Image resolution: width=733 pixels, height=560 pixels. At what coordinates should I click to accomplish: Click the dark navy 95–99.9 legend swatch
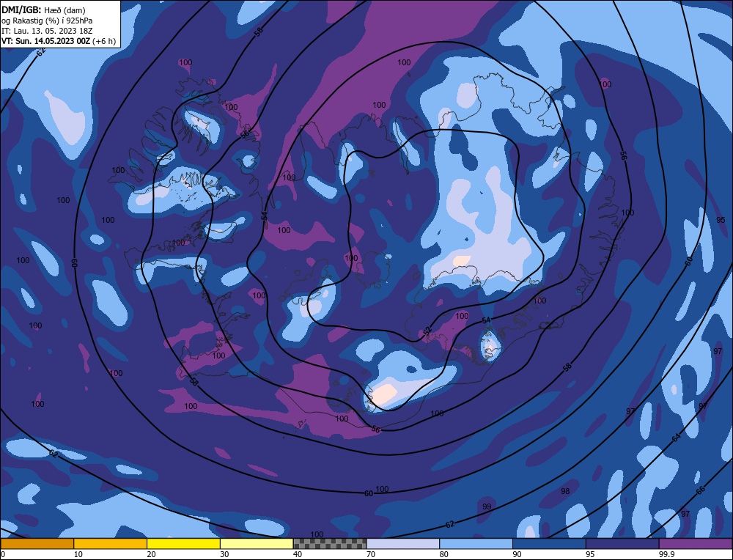[x=622, y=544]
